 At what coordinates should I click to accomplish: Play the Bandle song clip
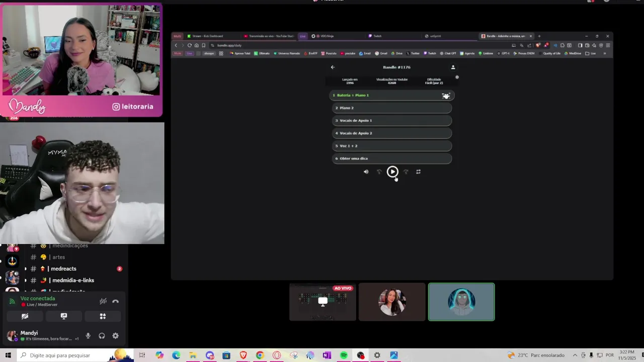pyautogui.click(x=392, y=172)
